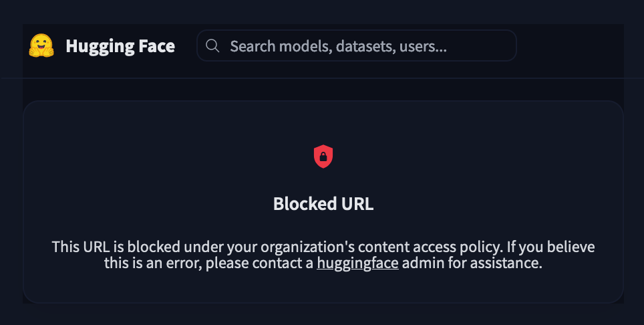Image resolution: width=644 pixels, height=325 pixels.
Task: Click the "Face" word in the brand name
Action: [156, 46]
